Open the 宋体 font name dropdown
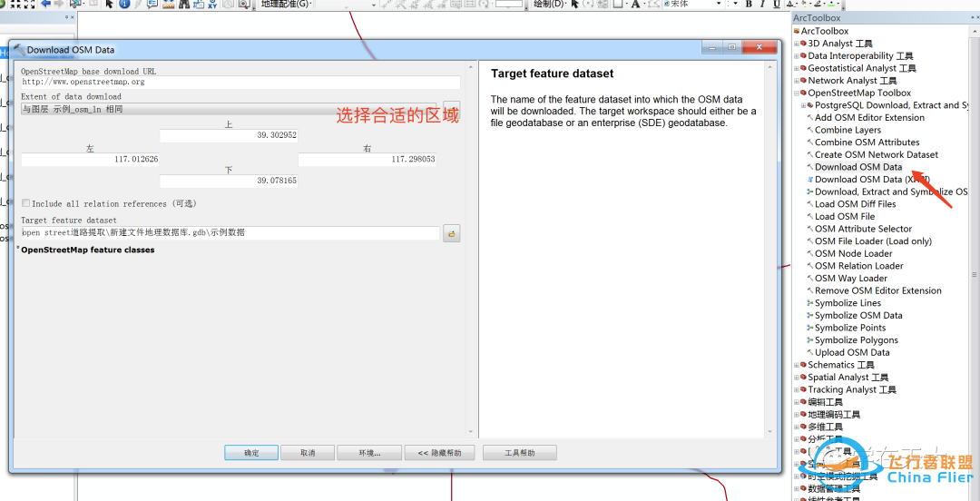The width and height of the screenshot is (980, 501). [719, 5]
